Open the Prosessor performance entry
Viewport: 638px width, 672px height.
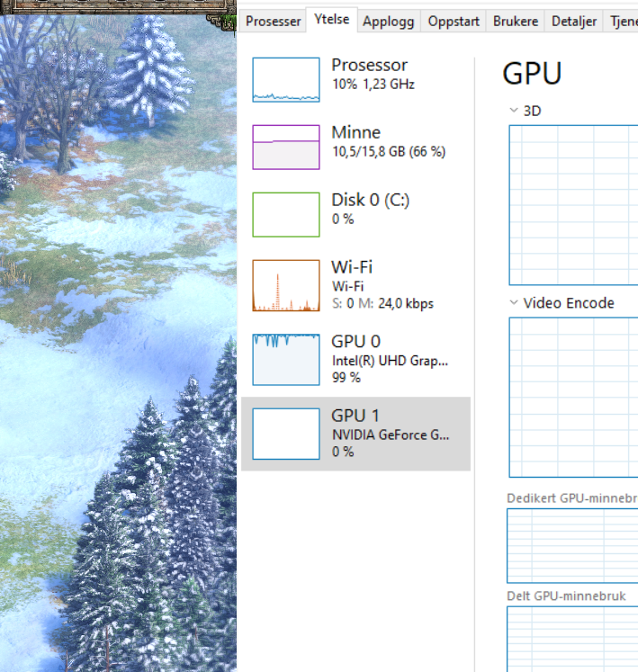355,80
